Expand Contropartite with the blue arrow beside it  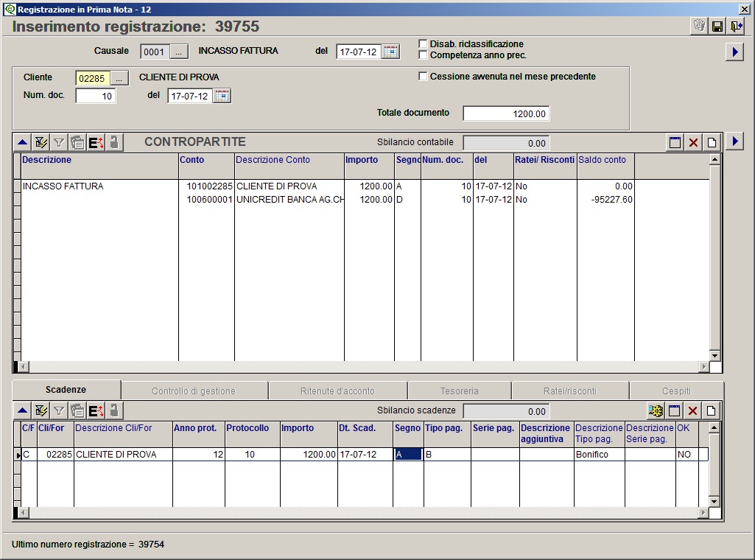[x=735, y=141]
